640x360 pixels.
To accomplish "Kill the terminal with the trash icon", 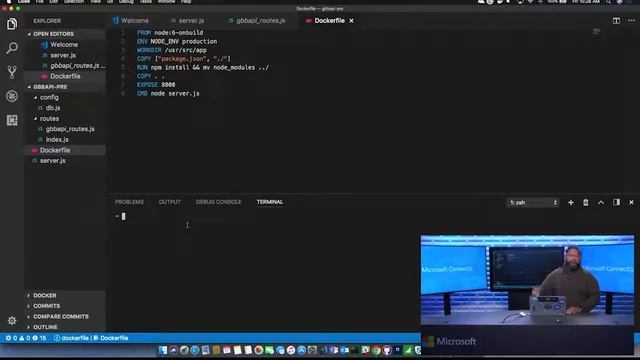I will pyautogui.click(x=586, y=202).
